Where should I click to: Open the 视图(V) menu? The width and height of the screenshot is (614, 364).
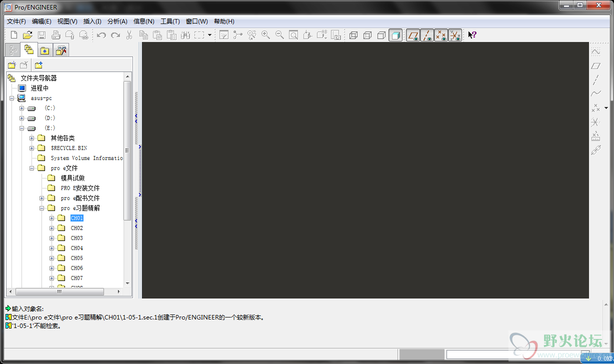[x=67, y=21]
